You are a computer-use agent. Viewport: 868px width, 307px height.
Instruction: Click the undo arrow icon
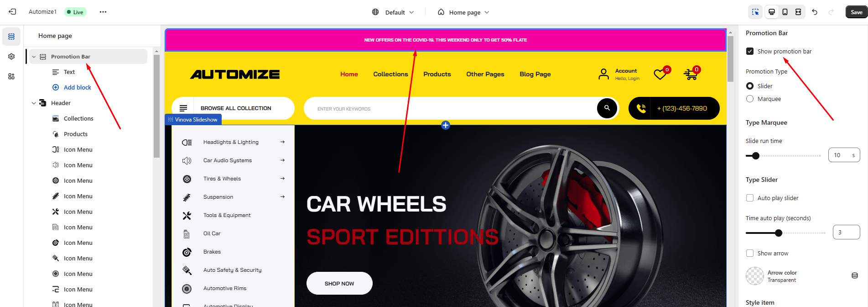pyautogui.click(x=815, y=12)
